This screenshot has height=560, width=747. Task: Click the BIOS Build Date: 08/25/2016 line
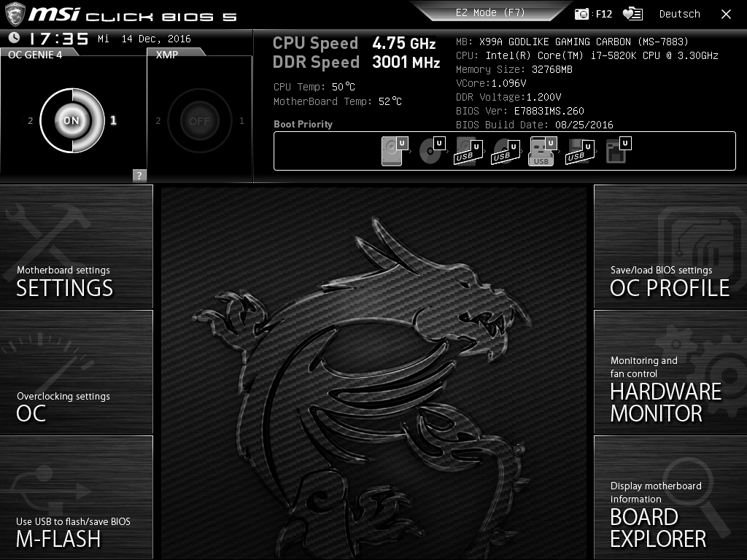(535, 125)
